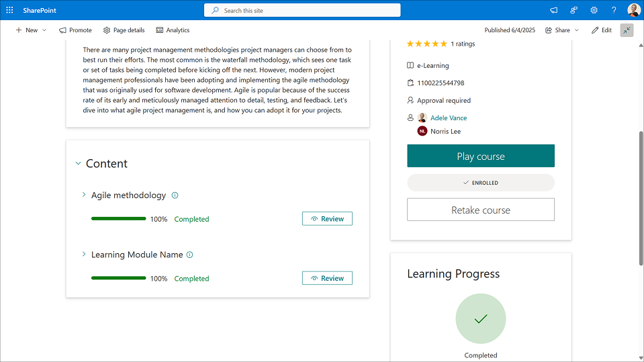Click info icon beside Learning Module Name
Viewport: 644px width, 362px height.
pos(189,255)
